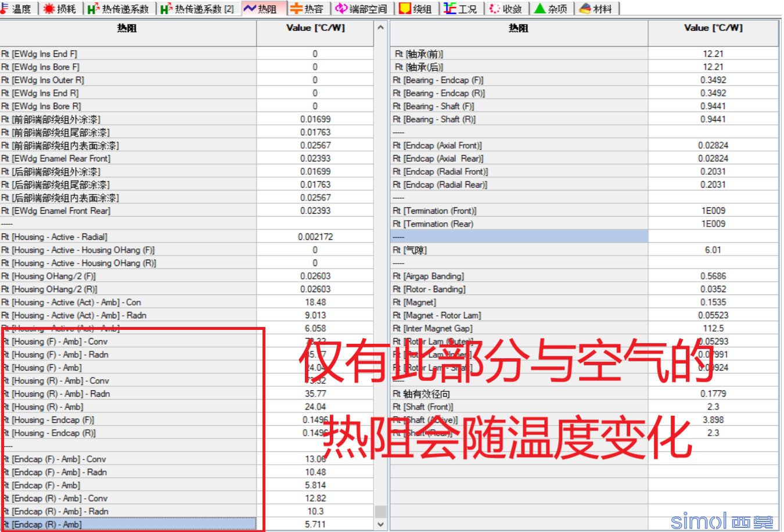Click the left table's scroll up arrow
The width and height of the screenshot is (784, 532).
(380, 27)
